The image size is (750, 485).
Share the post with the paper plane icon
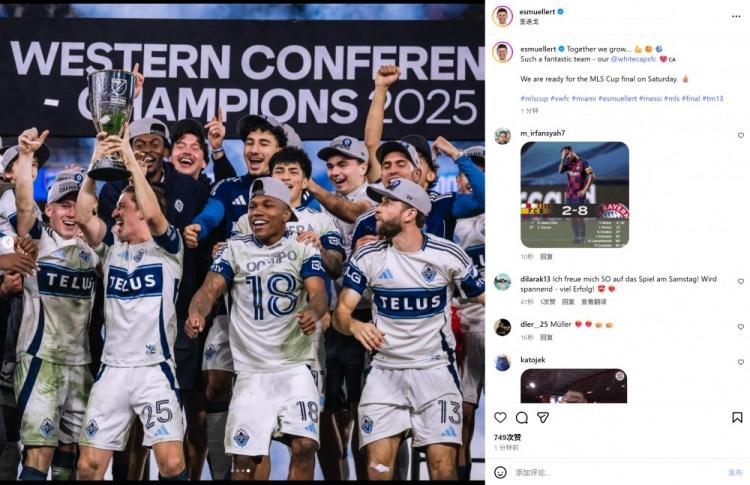coord(543,417)
